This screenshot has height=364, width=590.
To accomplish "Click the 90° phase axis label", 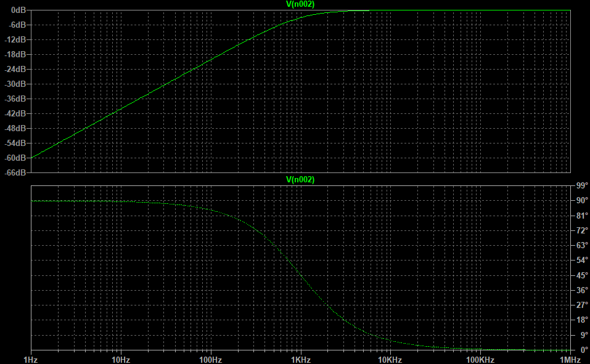I will (x=581, y=201).
